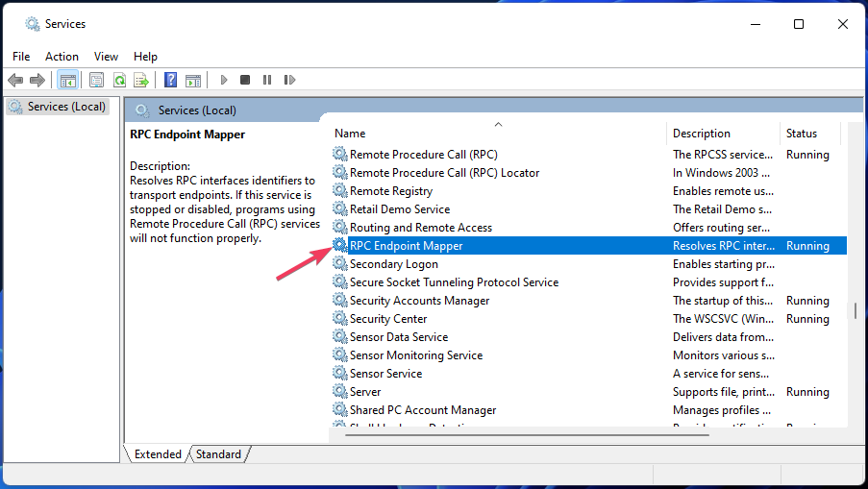This screenshot has height=489, width=868.
Task: Open the Properties toolbar icon
Action: [96, 80]
